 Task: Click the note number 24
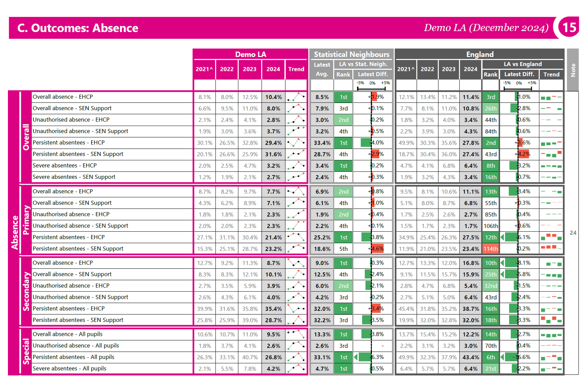point(573,233)
